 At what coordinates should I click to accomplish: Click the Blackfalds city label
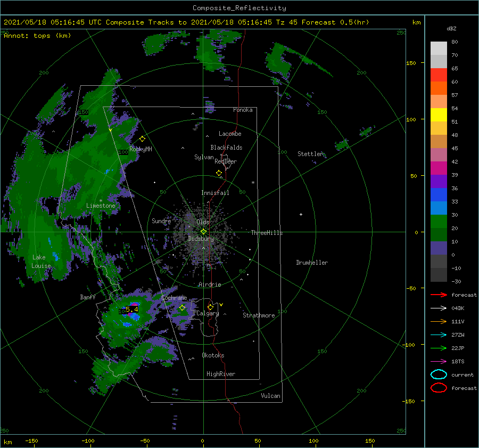(226, 148)
